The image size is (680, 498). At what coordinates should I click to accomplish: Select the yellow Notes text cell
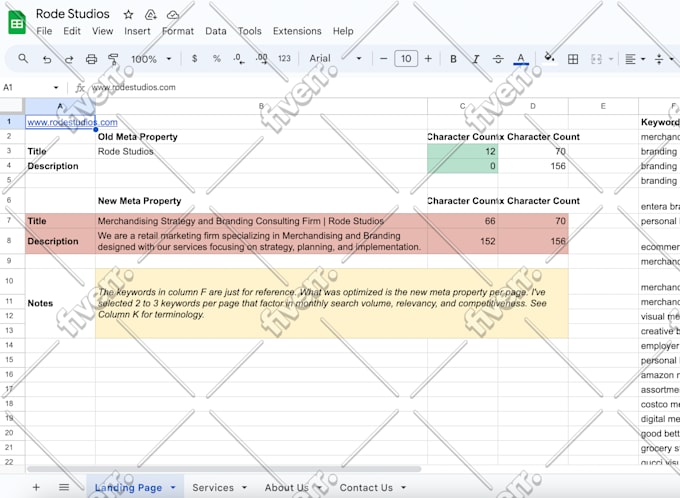332,303
